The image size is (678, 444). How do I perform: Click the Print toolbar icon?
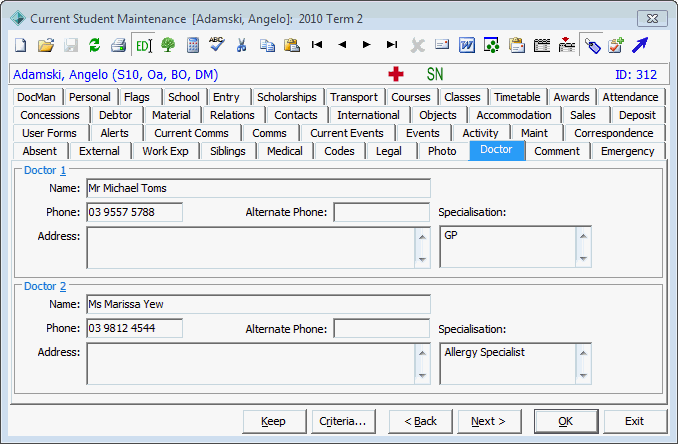click(x=118, y=45)
